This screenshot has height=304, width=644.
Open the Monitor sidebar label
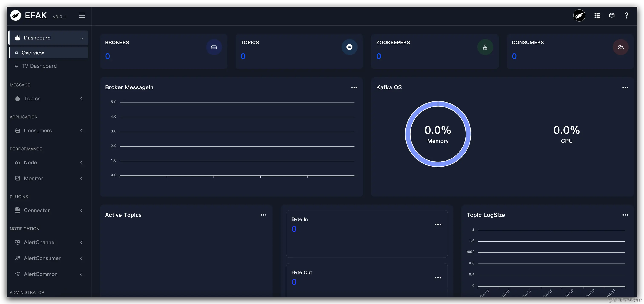(x=33, y=178)
